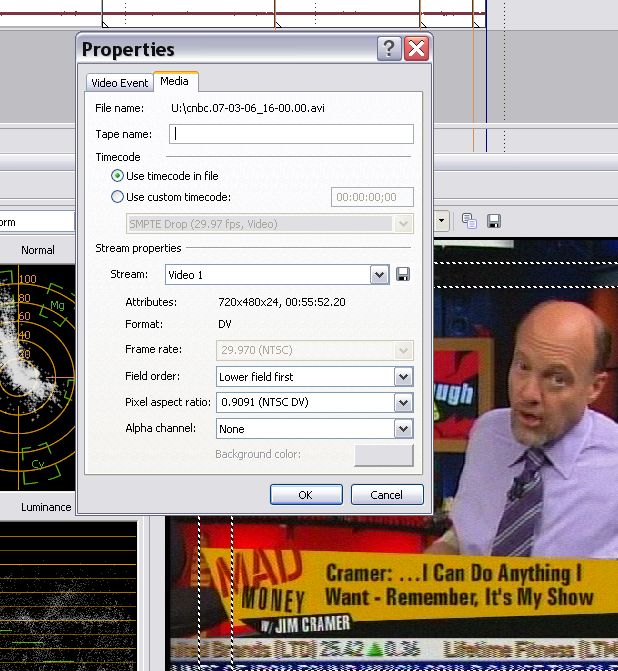This screenshot has height=671, width=618.
Task: Close the Properties dialog
Action: tap(416, 48)
